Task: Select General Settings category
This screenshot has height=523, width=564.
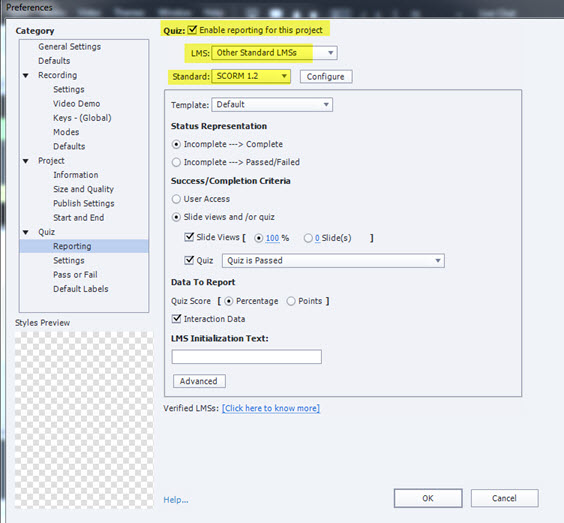Action: pos(69,47)
